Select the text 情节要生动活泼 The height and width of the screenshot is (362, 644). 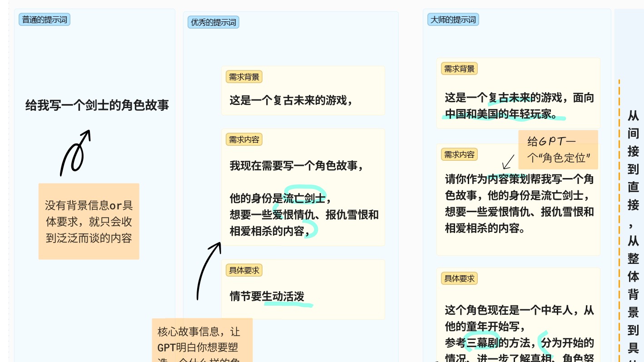[267, 297]
